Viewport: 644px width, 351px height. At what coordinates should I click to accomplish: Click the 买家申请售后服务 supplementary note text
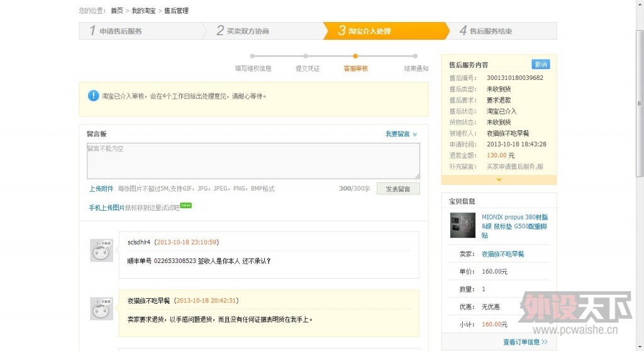514,167
